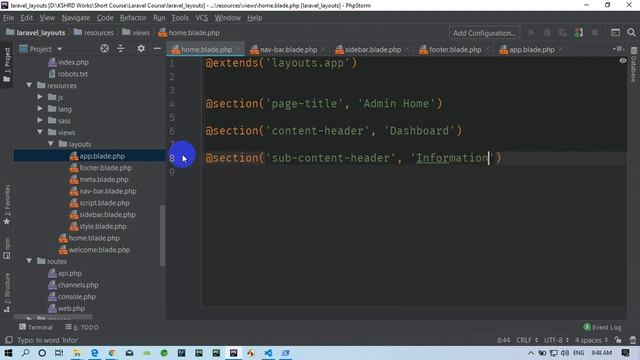Viewport: 640px width, 360px height.
Task: Select meta.blade.php in project tree
Action: pyautogui.click(x=104, y=179)
